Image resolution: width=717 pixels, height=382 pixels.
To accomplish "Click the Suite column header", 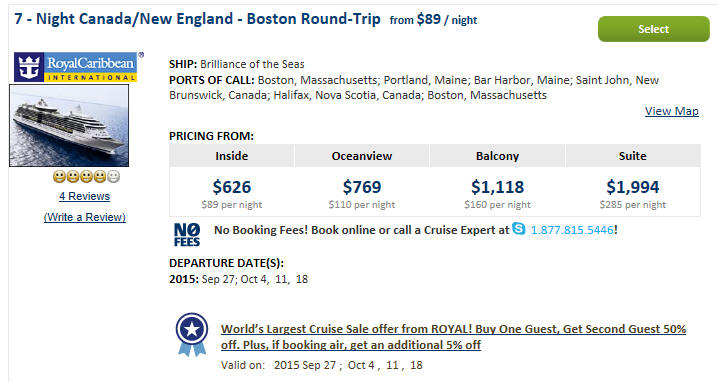I will 633,156.
